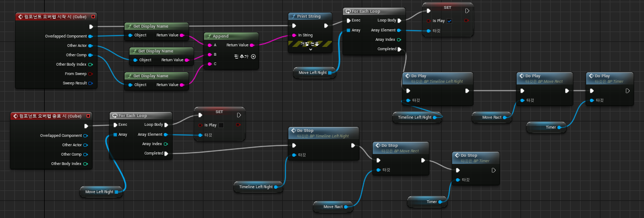The image size is (644, 218).
Task: Click the exec output pin of the 종료 overlap event
Action: click(86, 126)
